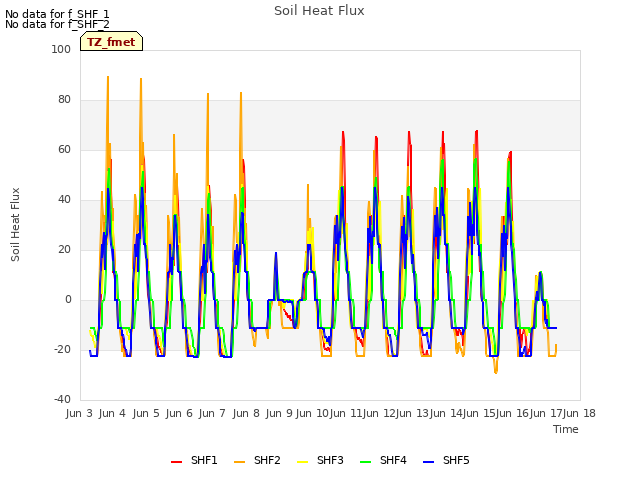Click the Jun 8 x-axis tick label
This screenshot has height=480, width=640.
pyautogui.click(x=246, y=413)
